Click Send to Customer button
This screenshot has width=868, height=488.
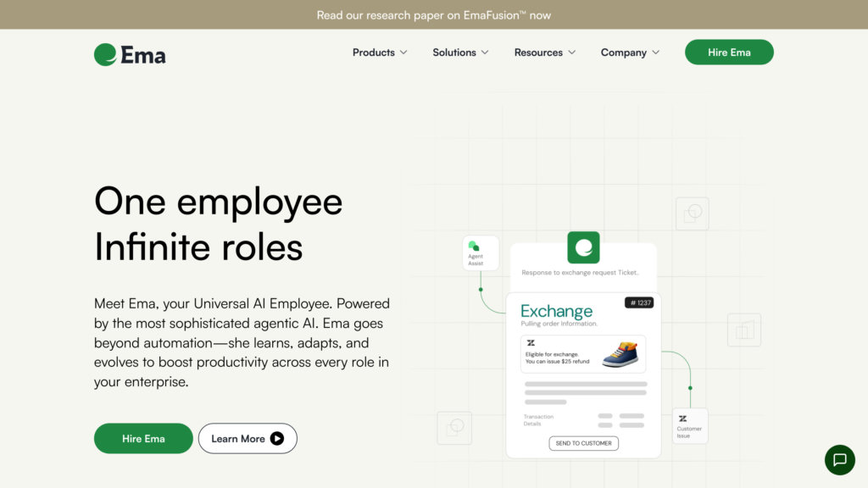click(584, 443)
